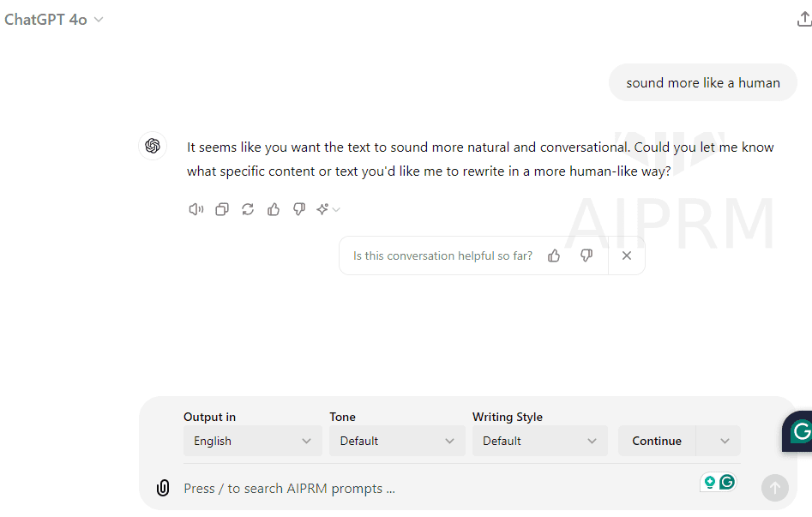Open the Tone dropdown
The width and height of the screenshot is (812, 517).
coord(397,441)
